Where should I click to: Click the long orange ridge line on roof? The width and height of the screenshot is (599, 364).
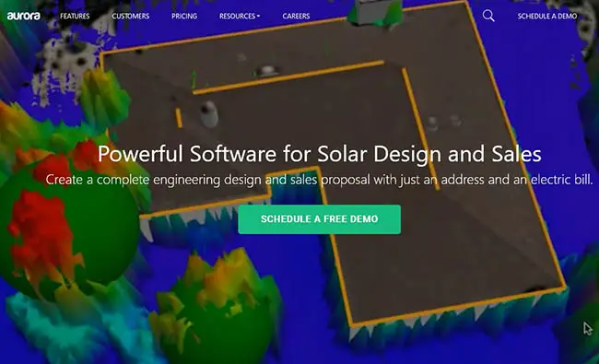coord(288,76)
